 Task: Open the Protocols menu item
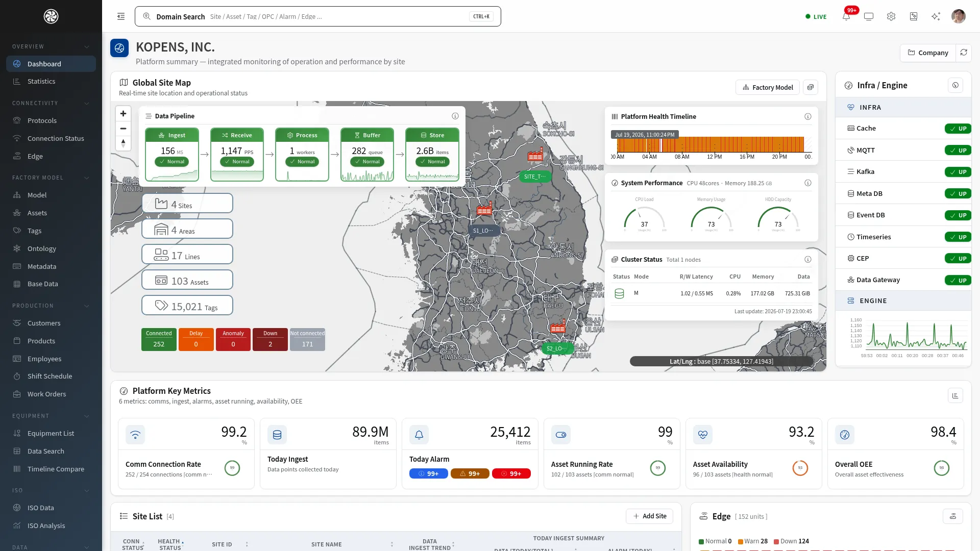pos(51,120)
